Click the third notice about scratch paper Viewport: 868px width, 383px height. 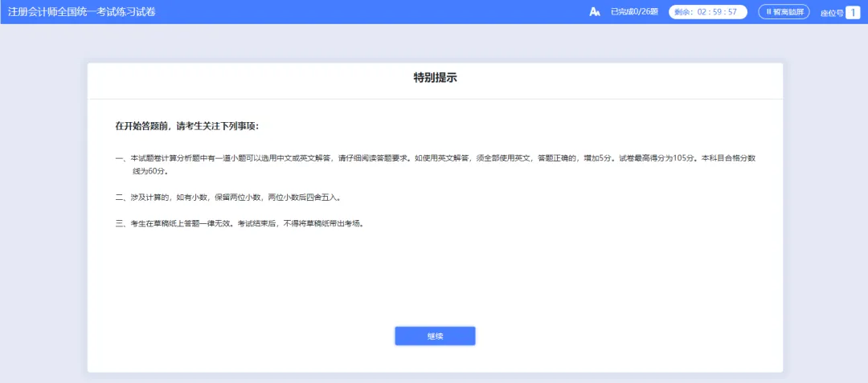[240, 223]
